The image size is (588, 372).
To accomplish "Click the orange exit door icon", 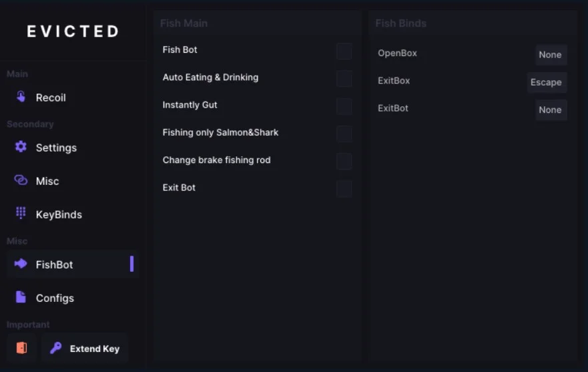I will click(x=21, y=348).
